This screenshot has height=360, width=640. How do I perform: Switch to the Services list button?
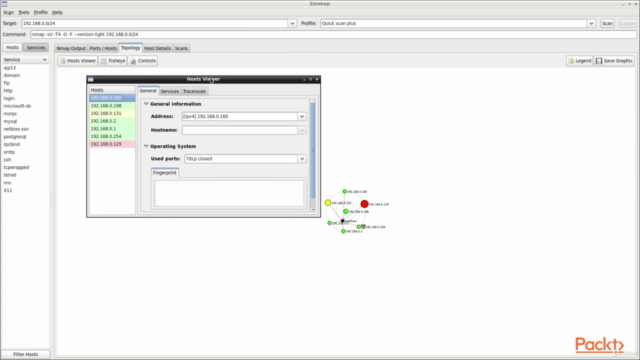[x=36, y=47]
